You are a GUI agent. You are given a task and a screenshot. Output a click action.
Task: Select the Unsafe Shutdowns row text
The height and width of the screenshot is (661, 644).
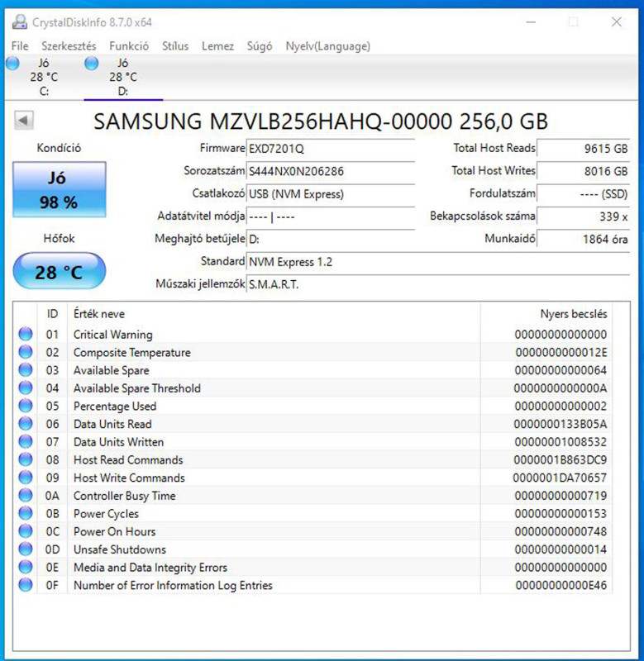click(120, 549)
